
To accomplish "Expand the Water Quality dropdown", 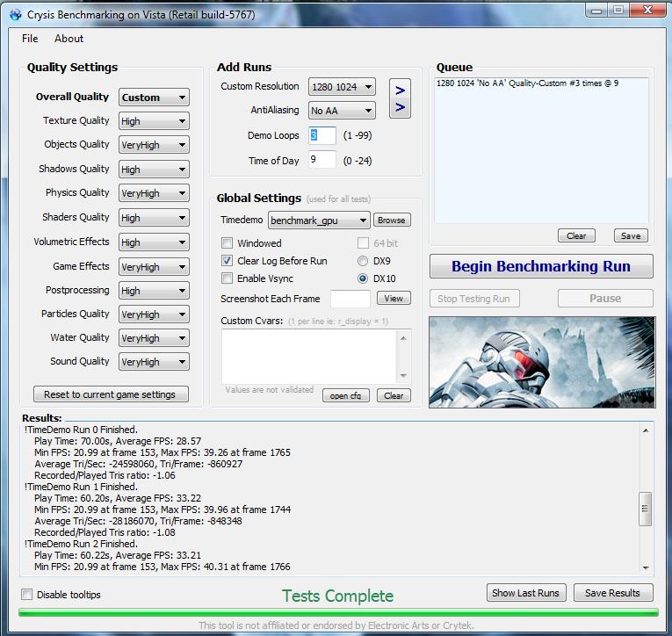I will coord(154,338).
